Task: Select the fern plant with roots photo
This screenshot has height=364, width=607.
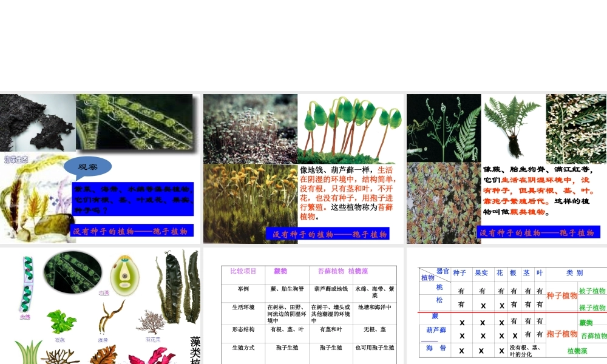Action: tap(514, 128)
